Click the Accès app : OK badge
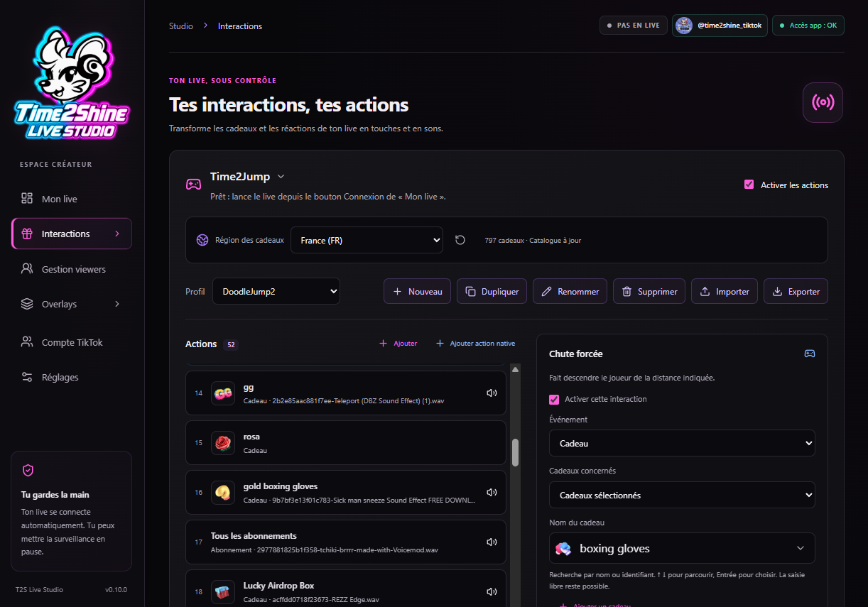Image resolution: width=868 pixels, height=607 pixels. (x=808, y=26)
